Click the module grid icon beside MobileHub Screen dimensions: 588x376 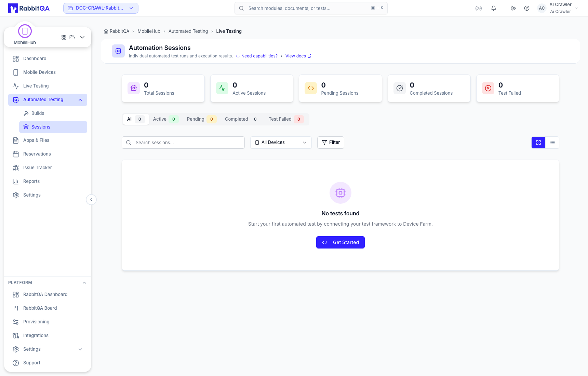(64, 37)
